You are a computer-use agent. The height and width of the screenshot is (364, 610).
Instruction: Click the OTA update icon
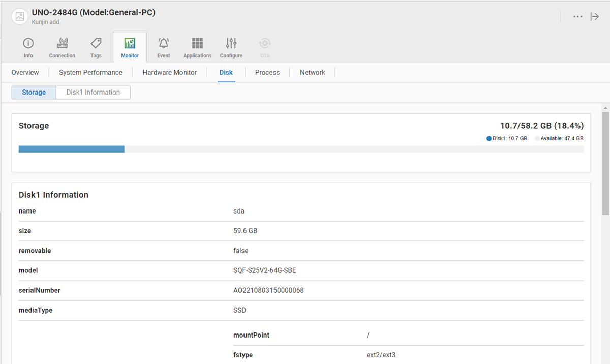coord(265,44)
